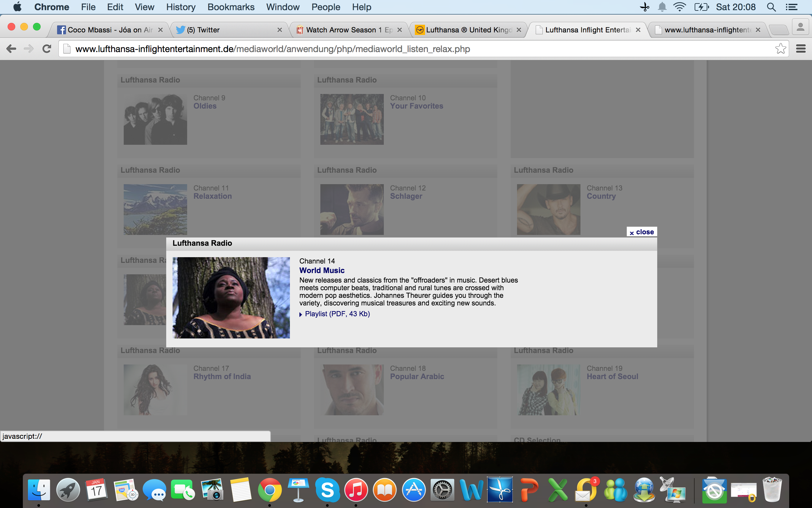
Task: Open the Chrome application menu
Action: coord(52,7)
